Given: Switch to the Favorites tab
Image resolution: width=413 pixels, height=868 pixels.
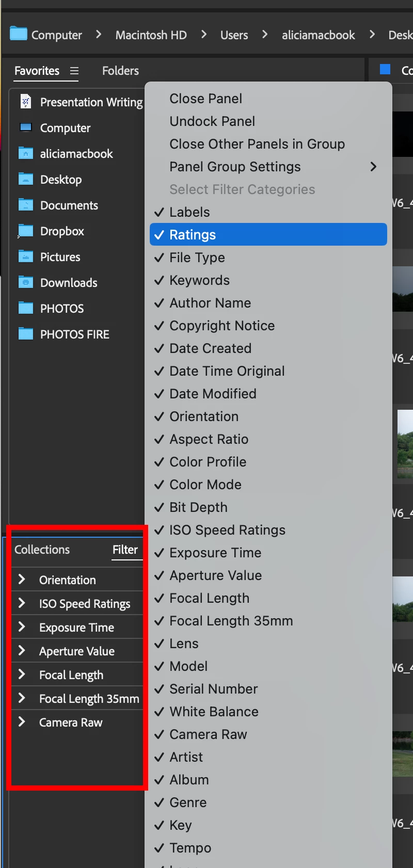Looking at the screenshot, I should click(x=37, y=71).
